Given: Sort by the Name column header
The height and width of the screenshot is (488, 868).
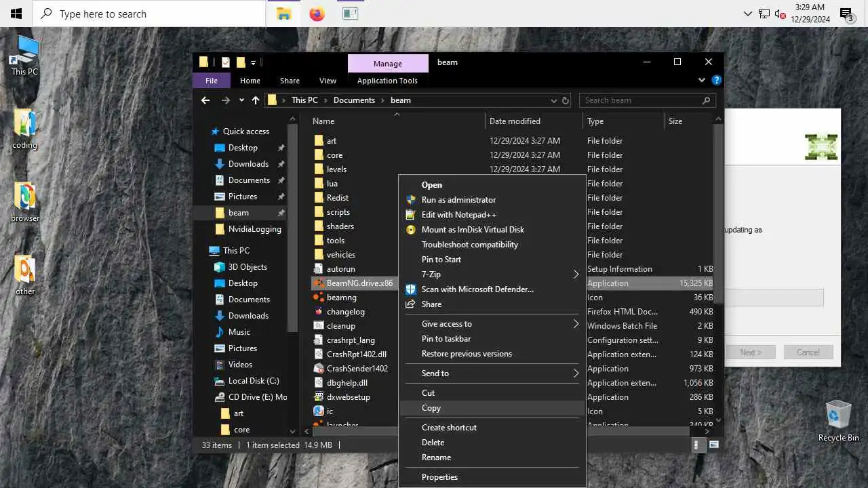Looking at the screenshot, I should [397, 121].
